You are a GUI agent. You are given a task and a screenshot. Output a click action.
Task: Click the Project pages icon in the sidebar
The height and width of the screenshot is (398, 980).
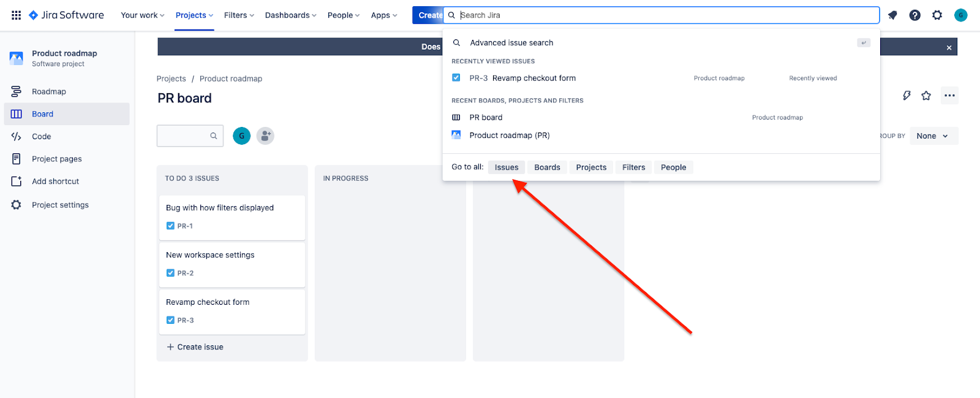point(17,159)
